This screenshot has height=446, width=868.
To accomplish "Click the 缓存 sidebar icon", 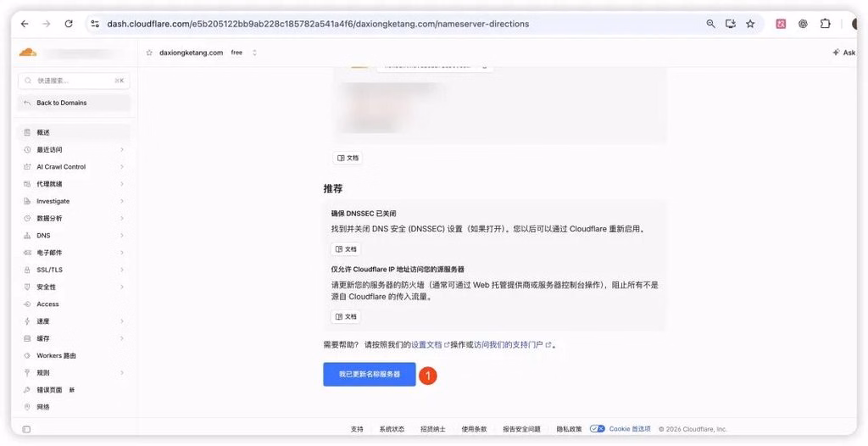I will coord(27,338).
